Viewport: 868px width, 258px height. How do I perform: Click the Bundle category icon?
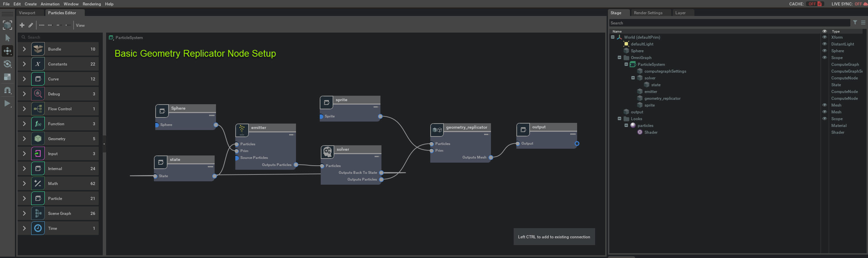[x=38, y=49]
